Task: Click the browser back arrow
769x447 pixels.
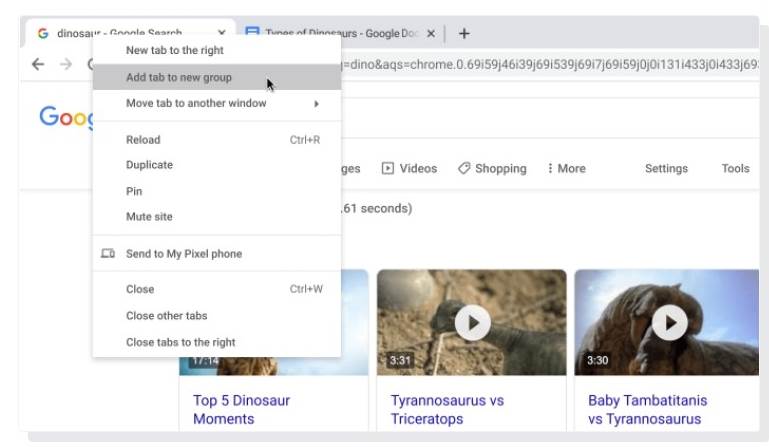Action: (38, 64)
